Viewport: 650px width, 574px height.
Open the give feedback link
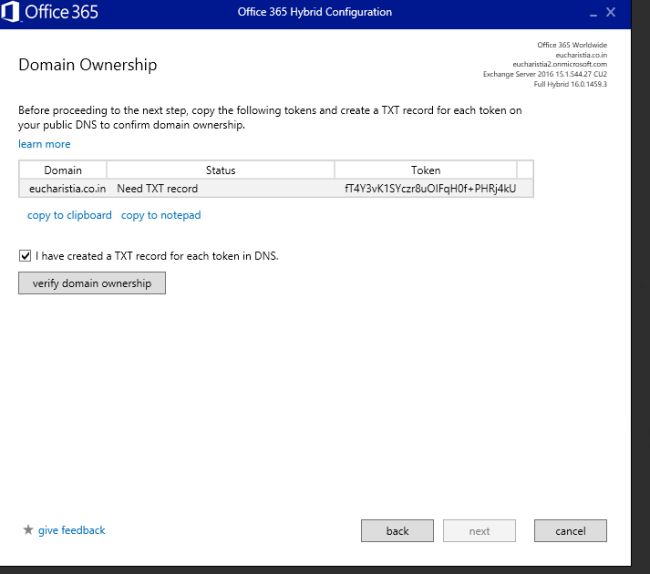tap(72, 530)
